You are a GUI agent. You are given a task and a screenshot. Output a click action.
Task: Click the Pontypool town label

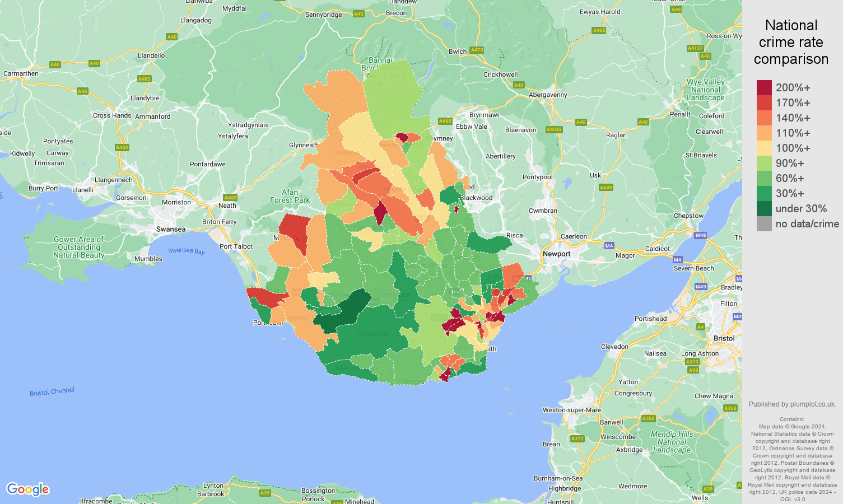pyautogui.click(x=537, y=177)
